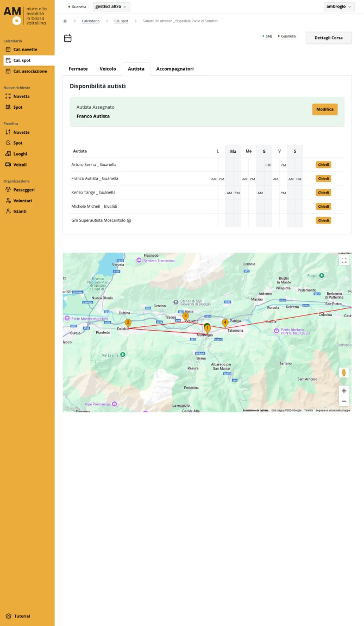Viewport: 364px width, 626px height.
Task: Open the 'gestisci altro' dropdown
Action: (111, 7)
